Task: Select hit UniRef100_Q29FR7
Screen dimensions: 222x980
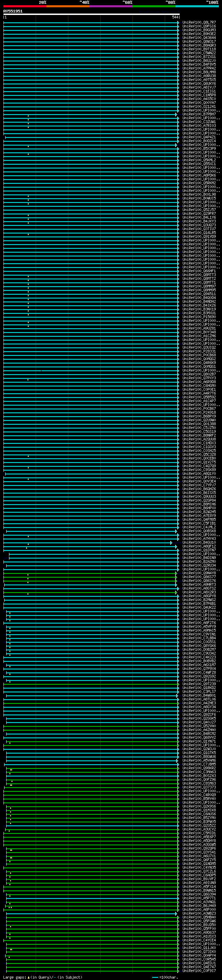Action: (199, 214)
